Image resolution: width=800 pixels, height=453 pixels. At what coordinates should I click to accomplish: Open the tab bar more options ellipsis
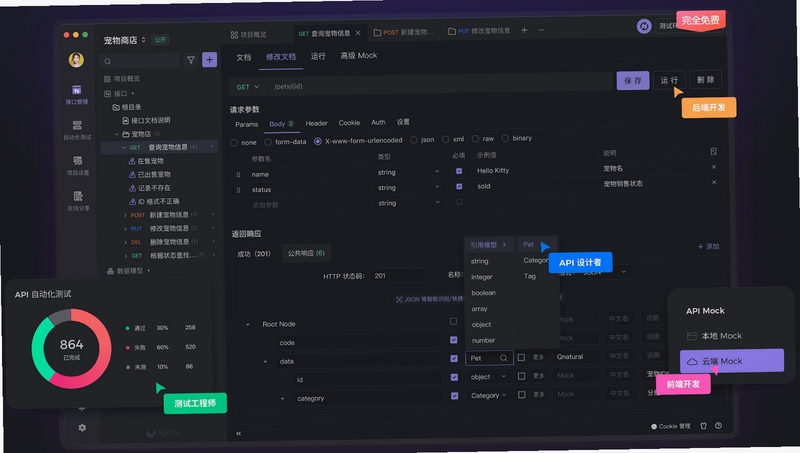541,30
